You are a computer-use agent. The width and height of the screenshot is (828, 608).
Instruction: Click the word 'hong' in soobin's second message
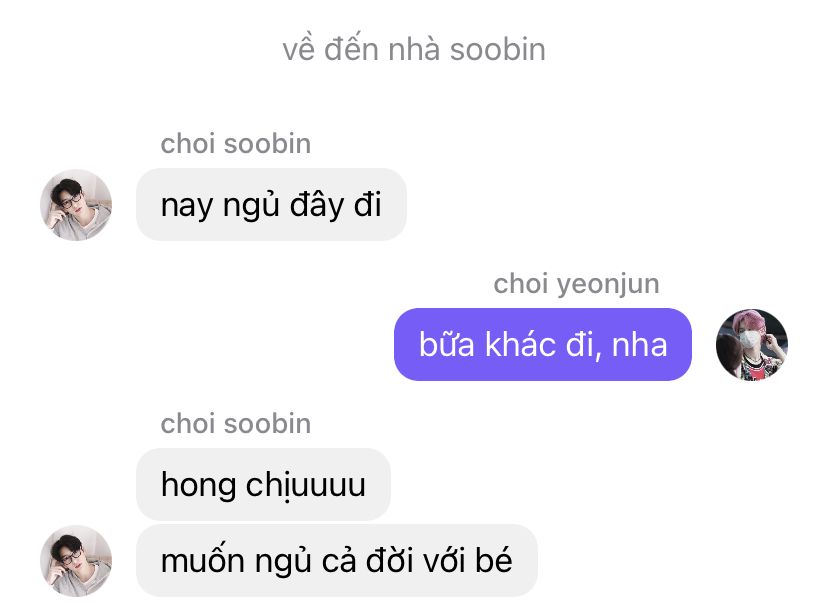coord(199,485)
